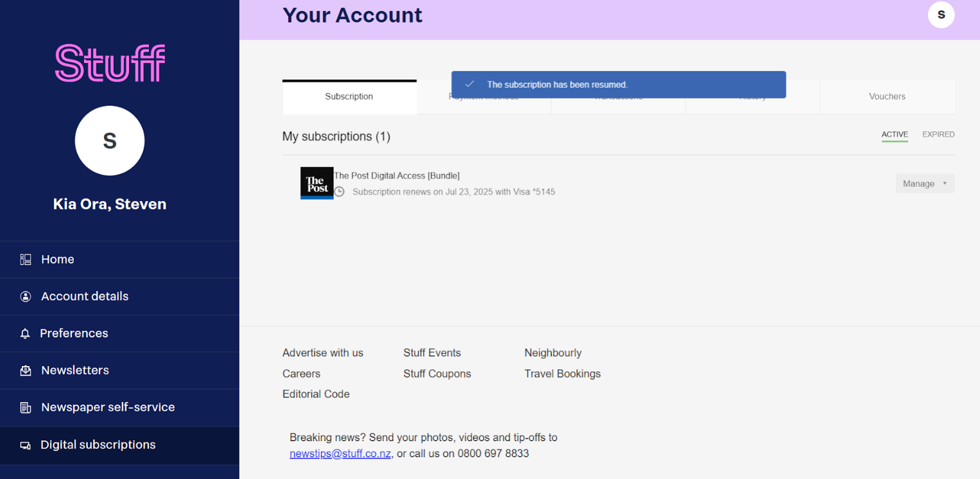Open Newsletters menu item
The width and height of the screenshot is (980, 479).
tap(119, 370)
